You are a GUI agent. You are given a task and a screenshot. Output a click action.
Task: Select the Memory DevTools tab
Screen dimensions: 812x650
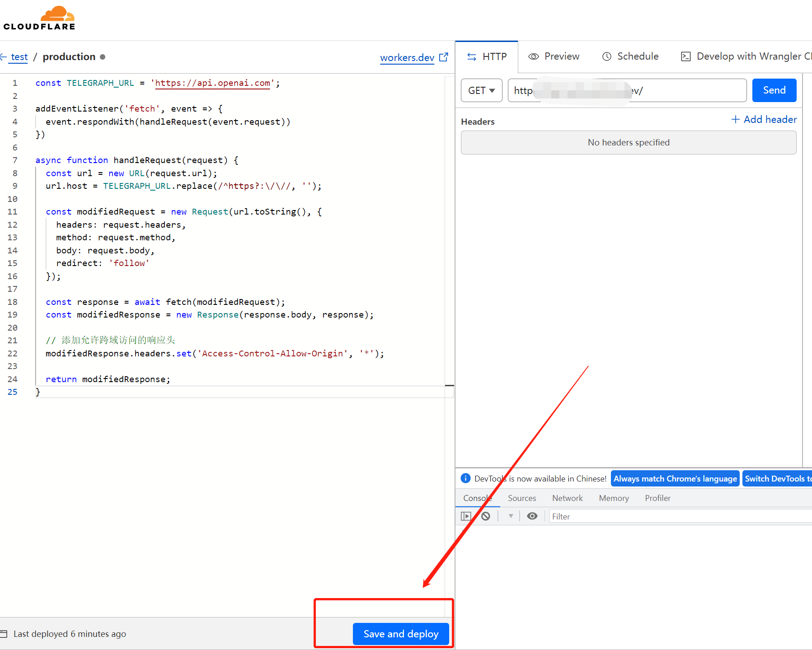614,498
